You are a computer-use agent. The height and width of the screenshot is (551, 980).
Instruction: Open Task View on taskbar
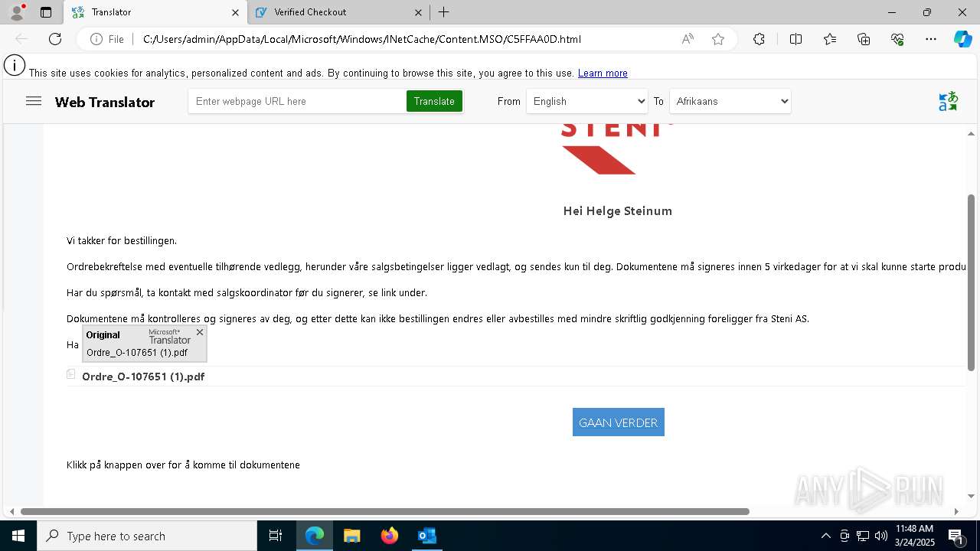coord(276,536)
